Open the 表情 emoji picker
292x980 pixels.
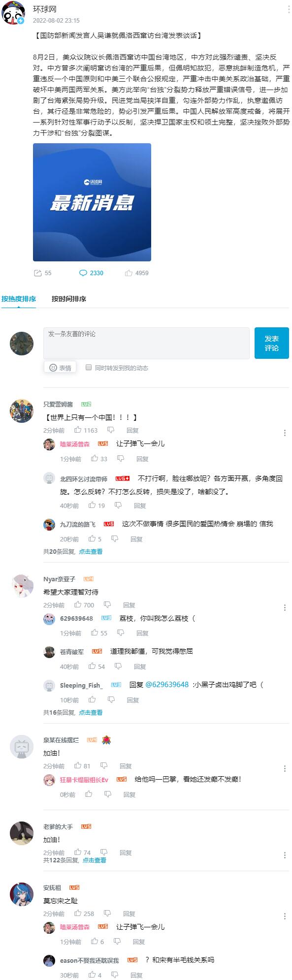(x=60, y=368)
